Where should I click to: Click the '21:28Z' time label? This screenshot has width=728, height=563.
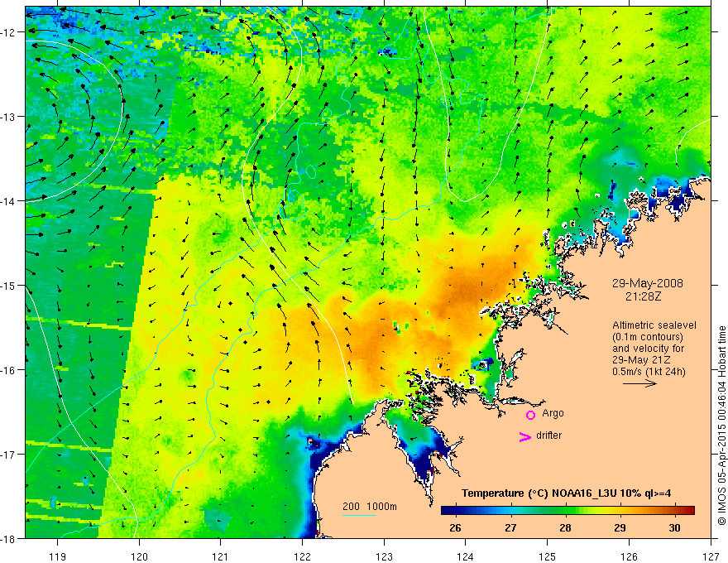tap(643, 296)
